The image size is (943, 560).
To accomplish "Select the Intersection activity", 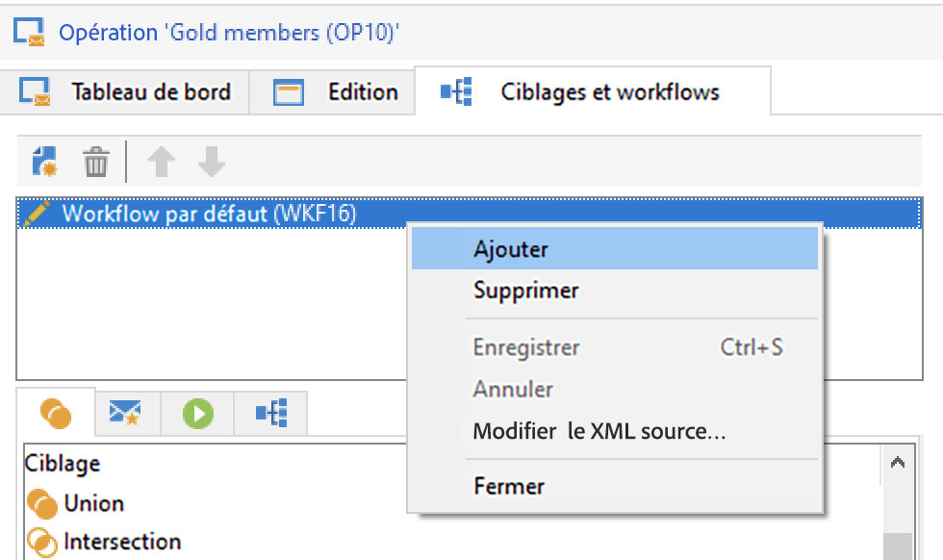I will coord(104,542).
